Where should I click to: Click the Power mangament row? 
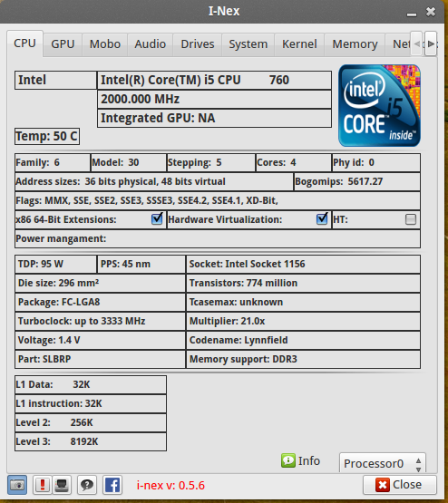pos(218,238)
